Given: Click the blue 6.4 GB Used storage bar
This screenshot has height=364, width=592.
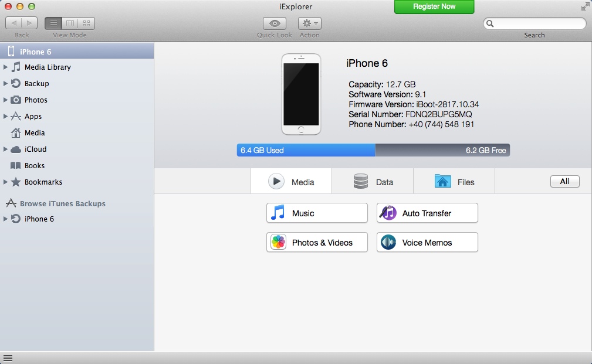Looking at the screenshot, I should (x=306, y=151).
